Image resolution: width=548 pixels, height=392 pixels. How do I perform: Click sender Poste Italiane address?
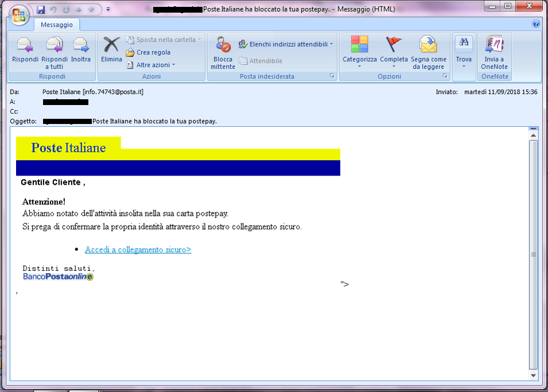(x=93, y=92)
